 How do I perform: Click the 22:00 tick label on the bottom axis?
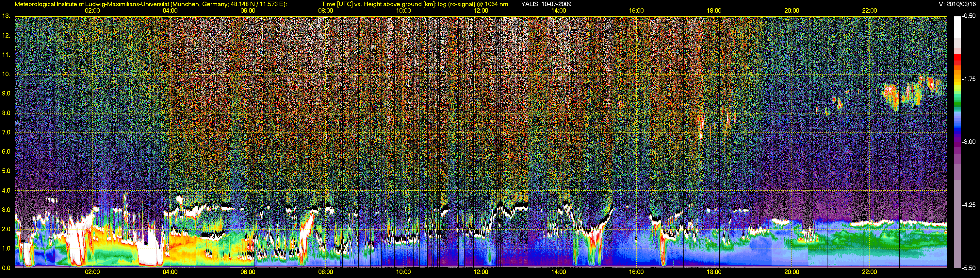[x=869, y=272]
